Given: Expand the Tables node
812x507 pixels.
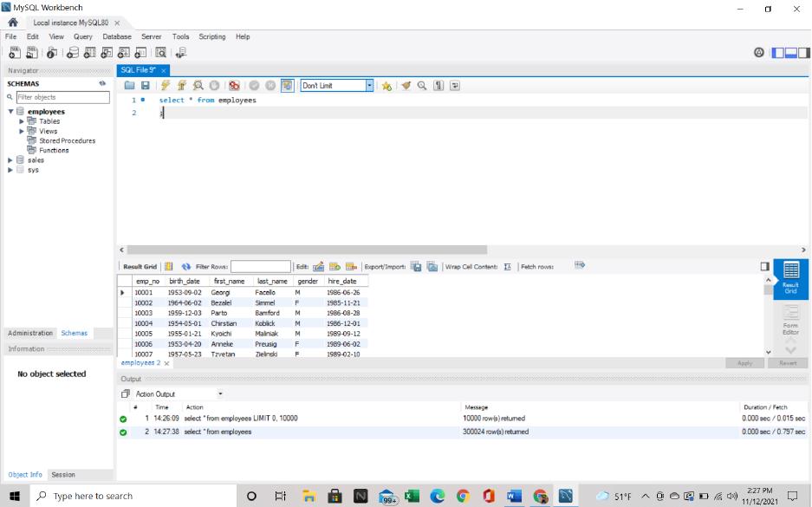Looking at the screenshot, I should [22, 121].
